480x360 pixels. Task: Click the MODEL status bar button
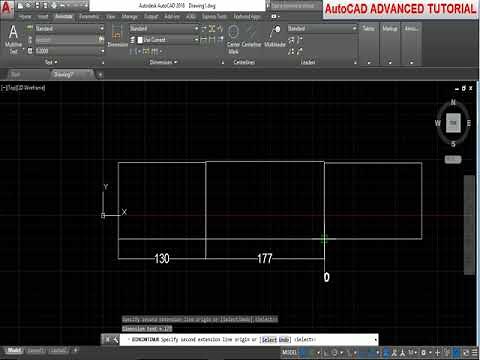[289, 352]
